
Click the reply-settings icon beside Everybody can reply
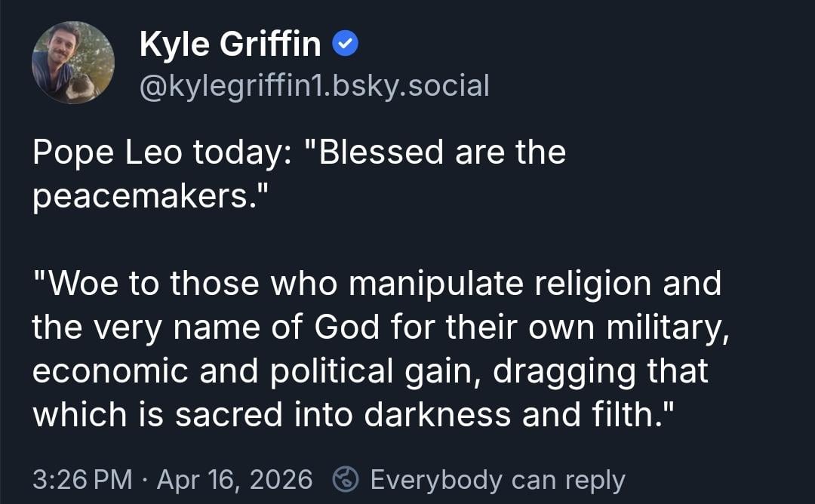(x=346, y=479)
